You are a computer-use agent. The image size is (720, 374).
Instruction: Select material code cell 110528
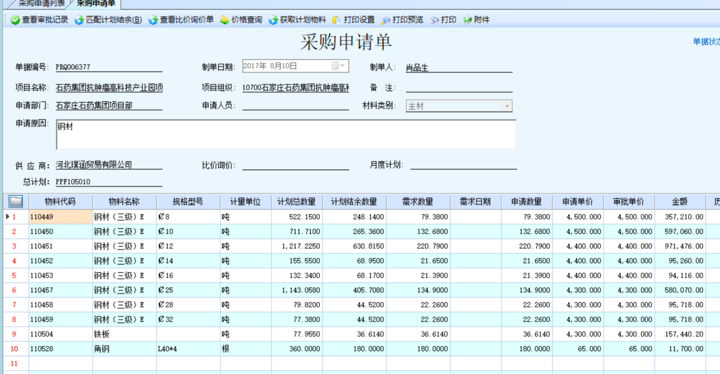pos(60,349)
